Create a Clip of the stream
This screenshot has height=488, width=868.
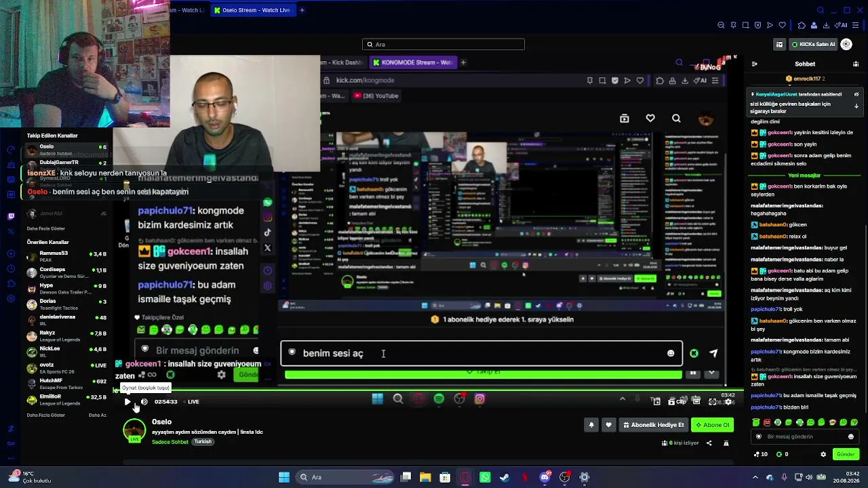click(677, 402)
